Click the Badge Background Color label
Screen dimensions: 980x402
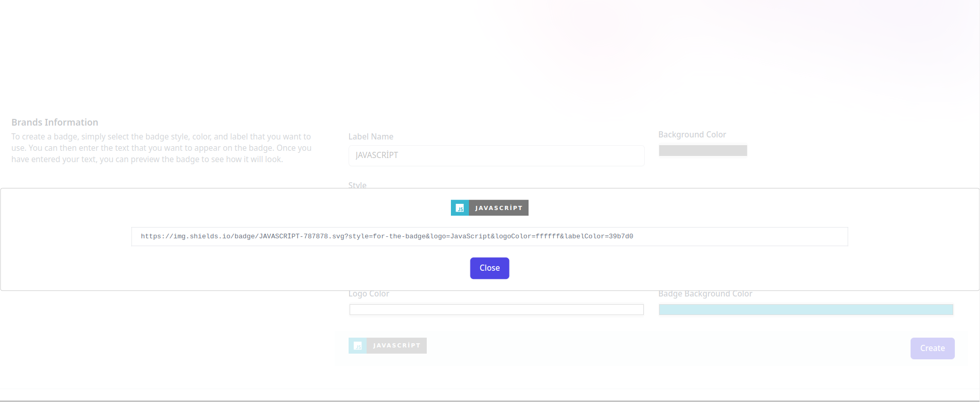705,294
